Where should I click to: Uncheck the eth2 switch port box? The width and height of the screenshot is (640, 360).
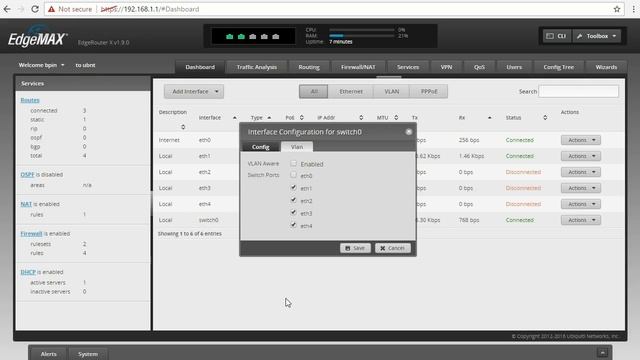293,200
